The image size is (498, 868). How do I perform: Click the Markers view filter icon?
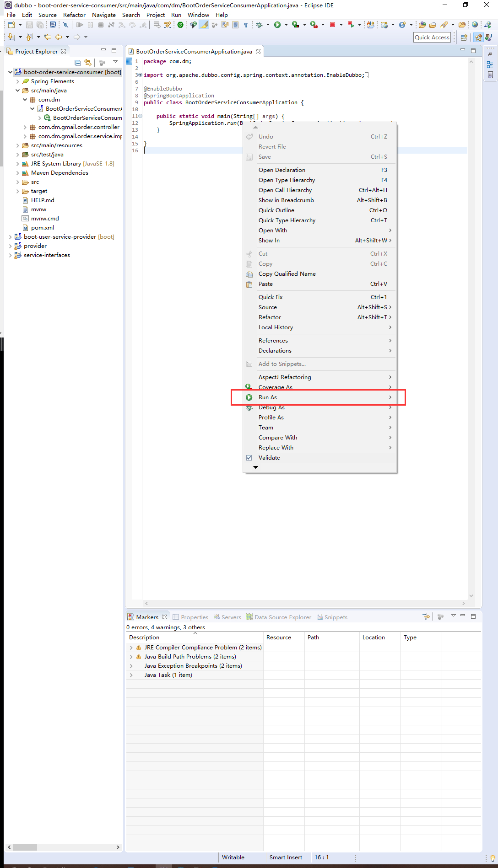[426, 617]
